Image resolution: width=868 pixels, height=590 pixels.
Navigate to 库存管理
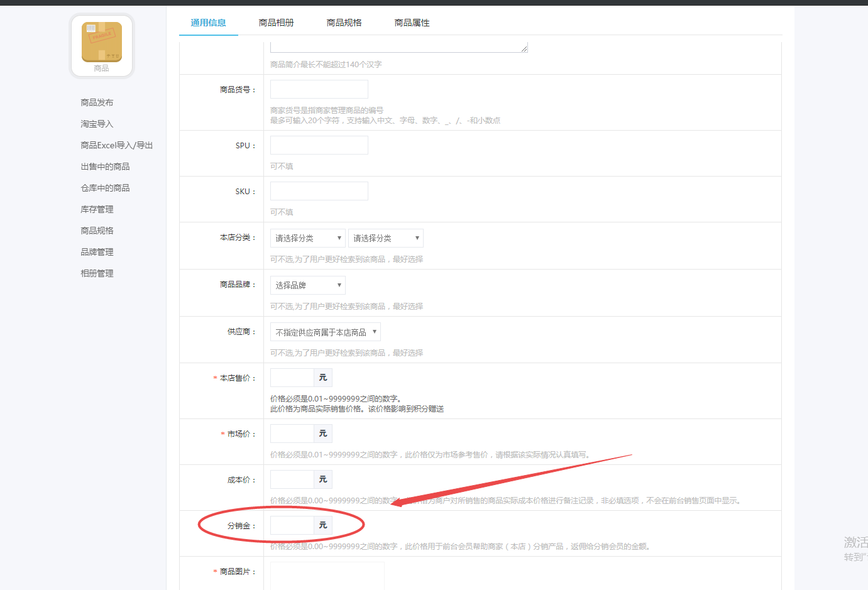pos(96,209)
